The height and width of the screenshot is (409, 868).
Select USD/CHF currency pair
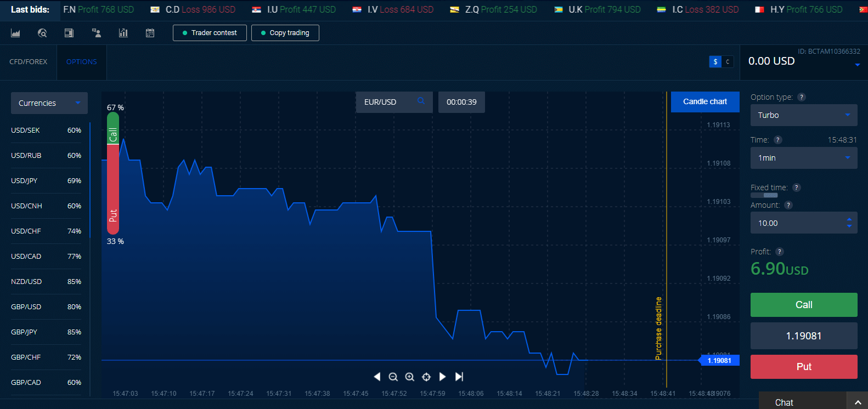point(46,231)
